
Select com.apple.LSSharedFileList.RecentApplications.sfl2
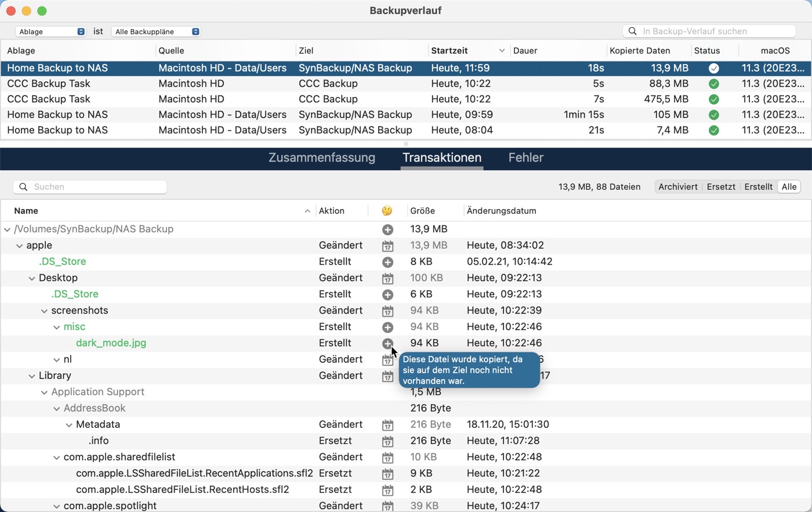[x=194, y=473]
